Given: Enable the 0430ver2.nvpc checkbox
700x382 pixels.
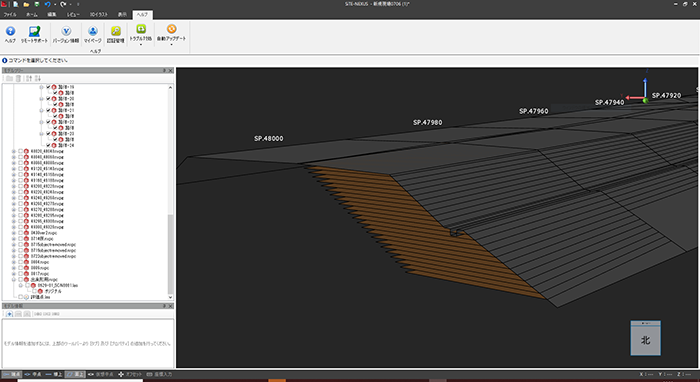Looking at the screenshot, I should coord(21,233).
